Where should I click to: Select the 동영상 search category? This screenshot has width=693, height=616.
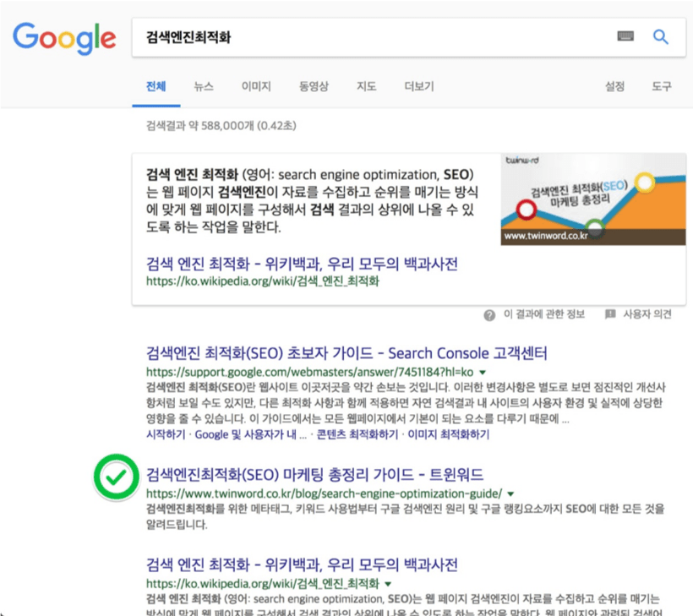pyautogui.click(x=313, y=88)
